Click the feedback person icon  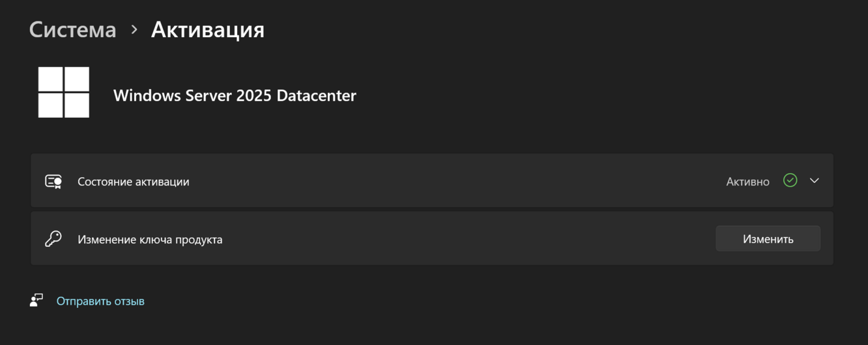[x=36, y=300]
